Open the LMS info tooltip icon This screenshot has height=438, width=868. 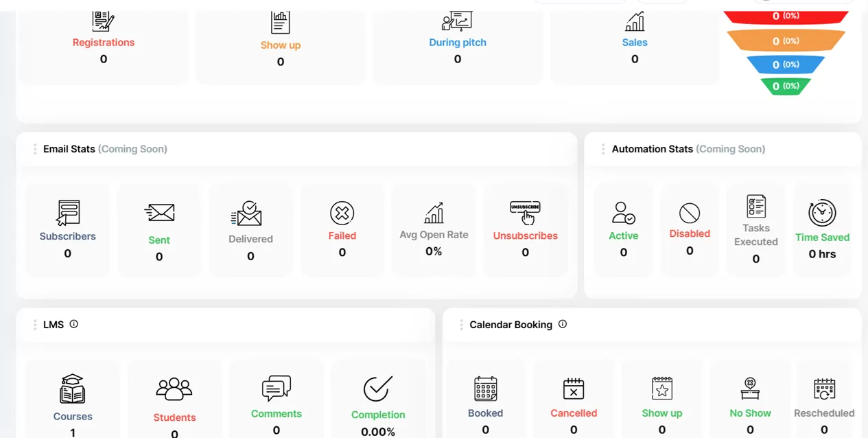point(74,324)
